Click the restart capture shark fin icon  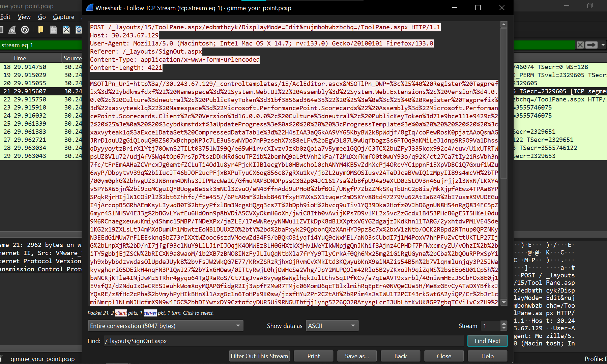pos(12,30)
